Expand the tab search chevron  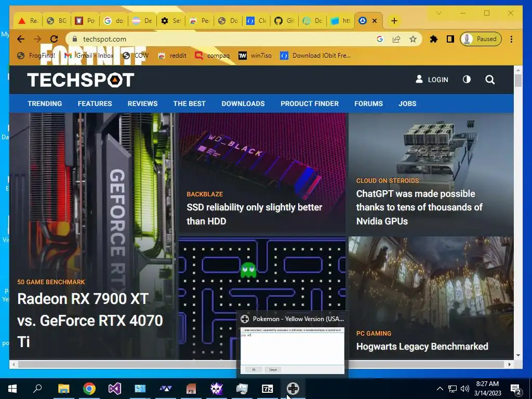coord(438,13)
